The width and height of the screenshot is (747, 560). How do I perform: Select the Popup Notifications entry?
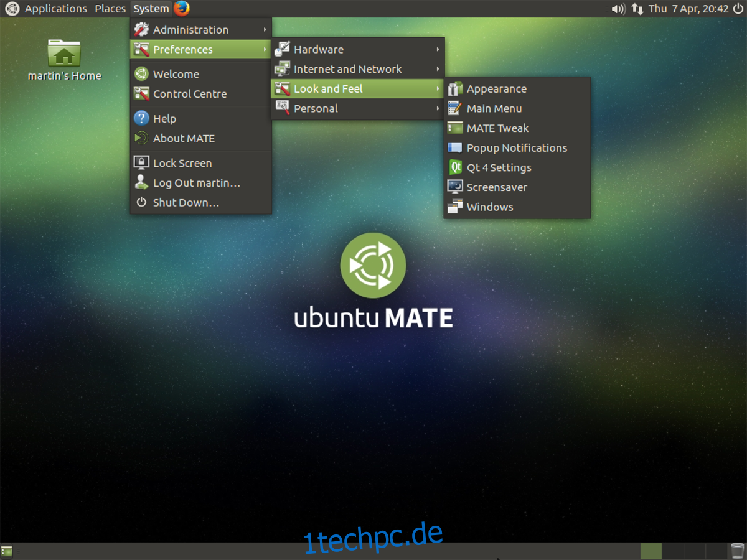pyautogui.click(x=517, y=148)
